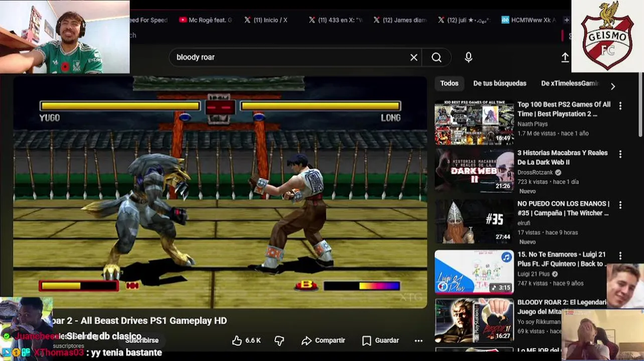Switch to HCM1Www Xk browser tab
Screen dimensions: 644x361
click(x=528, y=20)
